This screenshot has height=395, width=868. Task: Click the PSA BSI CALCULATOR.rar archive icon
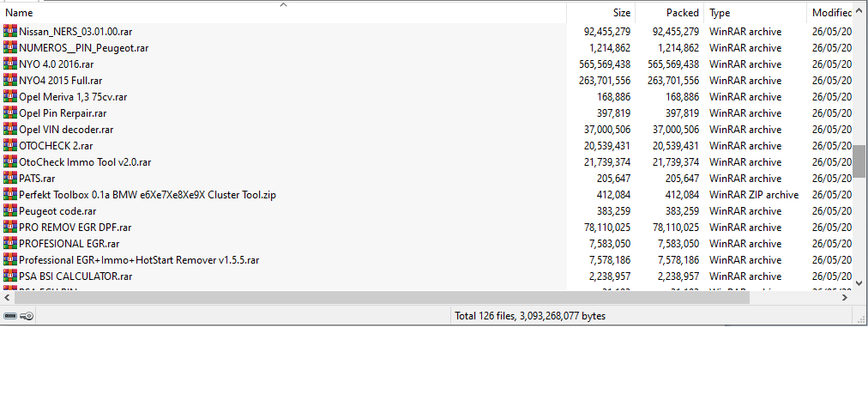[x=10, y=276]
